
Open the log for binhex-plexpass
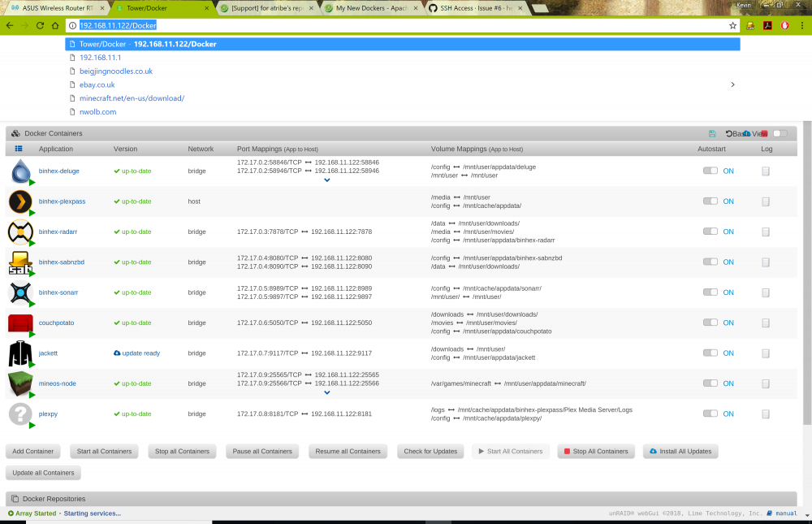point(766,201)
